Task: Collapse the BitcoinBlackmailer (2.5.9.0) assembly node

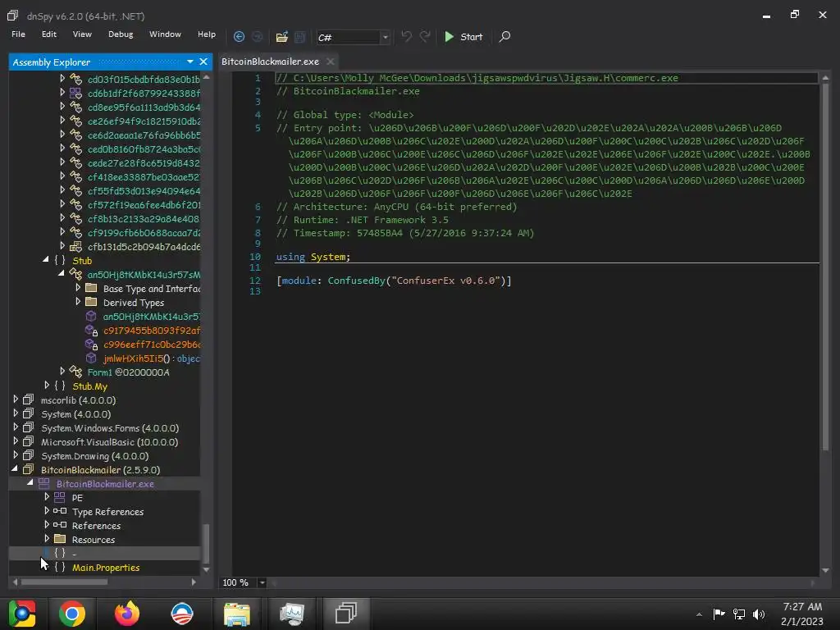Action: coord(15,468)
